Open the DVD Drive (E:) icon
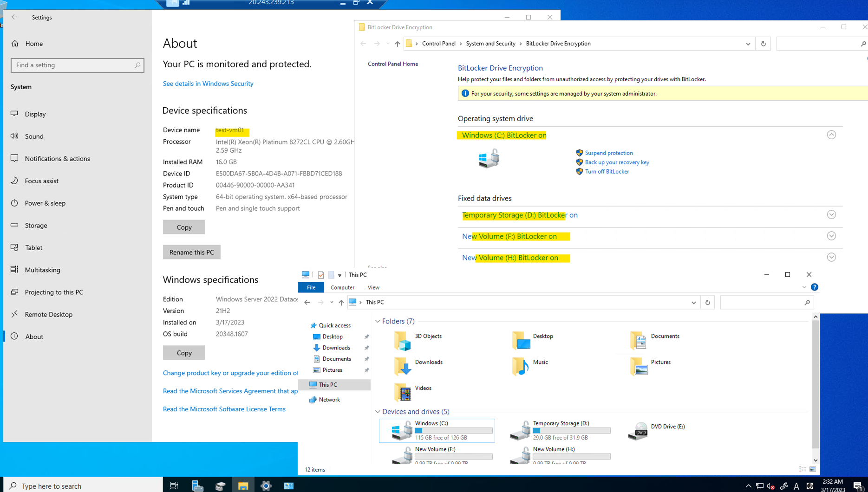The image size is (868, 492). tap(639, 430)
